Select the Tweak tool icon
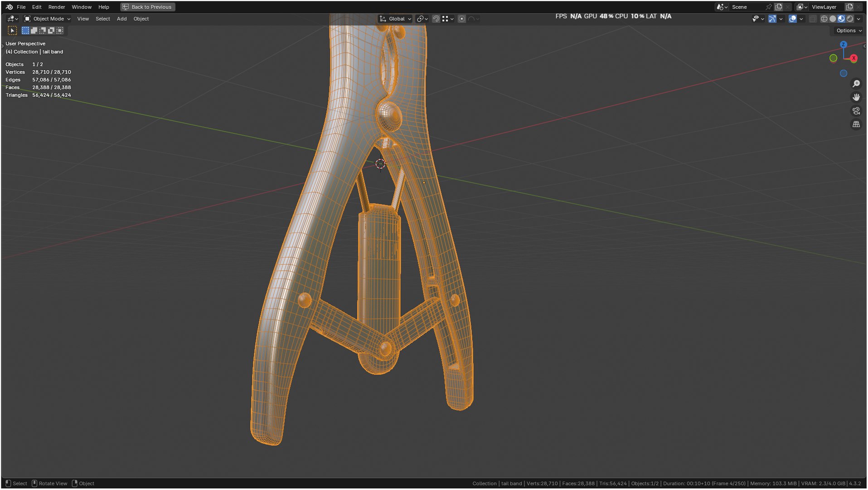Viewport: 868px width, 490px height. click(12, 30)
